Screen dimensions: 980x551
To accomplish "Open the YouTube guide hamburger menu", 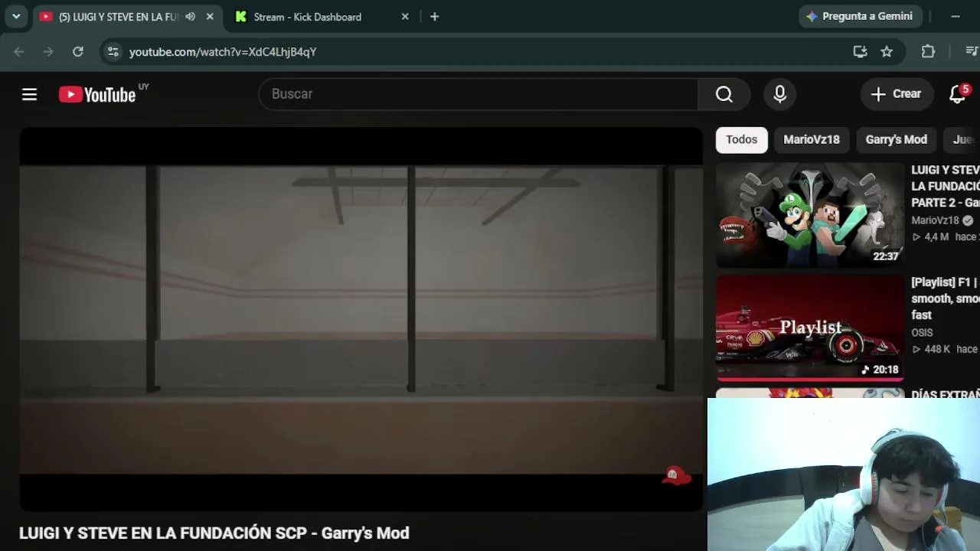I will (x=29, y=94).
